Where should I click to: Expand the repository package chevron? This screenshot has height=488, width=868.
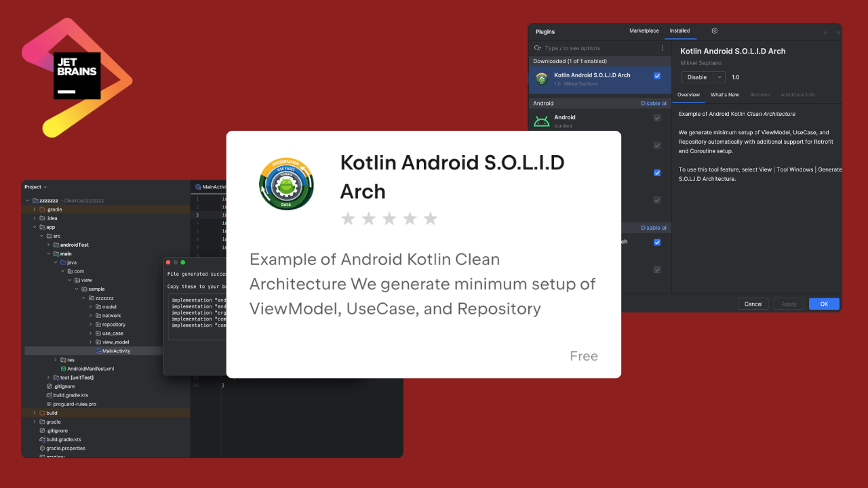pyautogui.click(x=90, y=325)
